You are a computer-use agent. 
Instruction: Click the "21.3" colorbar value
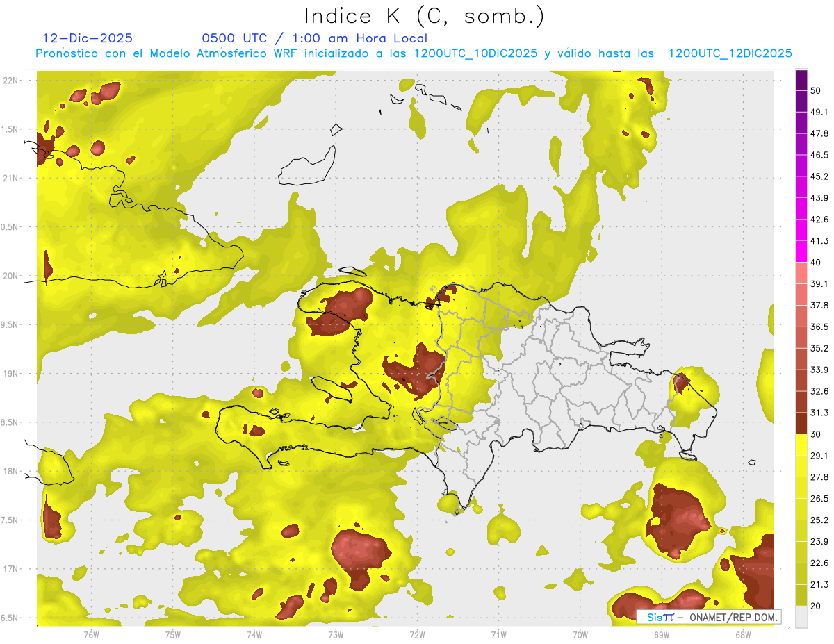(819, 585)
